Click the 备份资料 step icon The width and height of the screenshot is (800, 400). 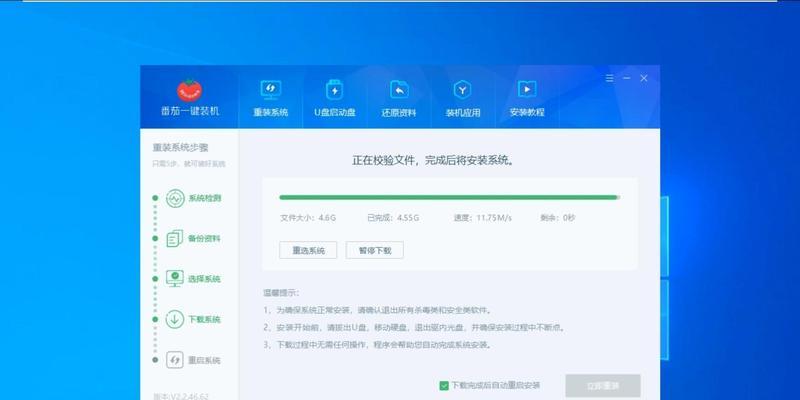click(175, 238)
